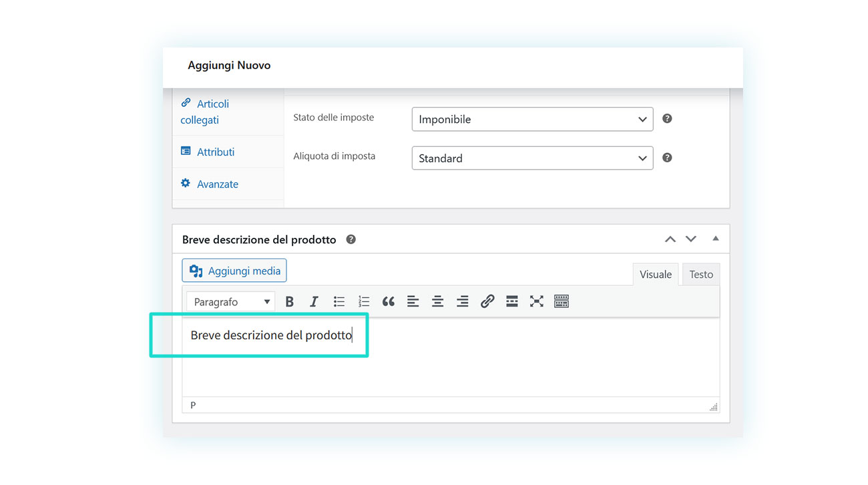Click help icon beside Stato delle imposte
The width and height of the screenshot is (868, 485).
coord(667,118)
